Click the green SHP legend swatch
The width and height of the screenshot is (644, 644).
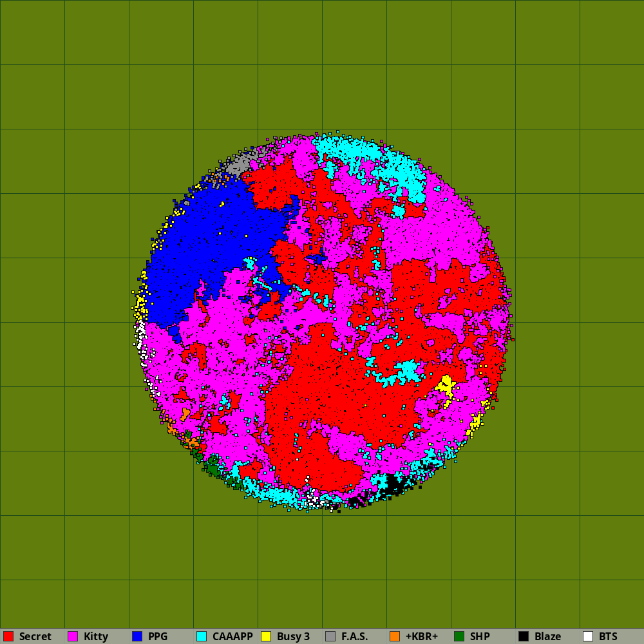tap(459, 636)
